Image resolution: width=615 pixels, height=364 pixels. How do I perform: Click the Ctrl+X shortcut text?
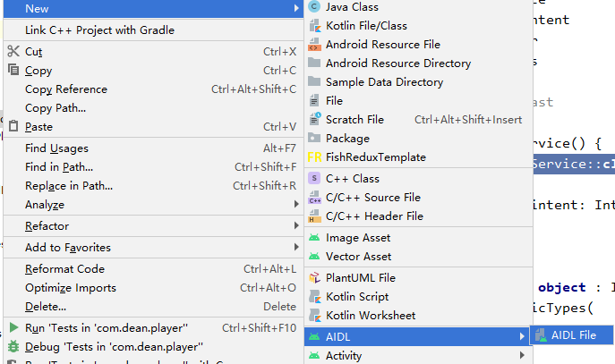279,51
